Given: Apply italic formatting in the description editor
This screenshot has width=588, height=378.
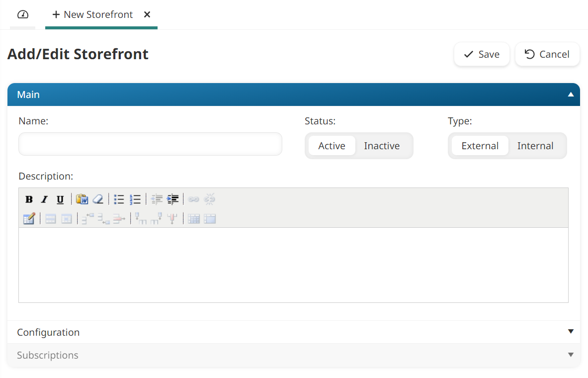Looking at the screenshot, I should (x=44, y=199).
